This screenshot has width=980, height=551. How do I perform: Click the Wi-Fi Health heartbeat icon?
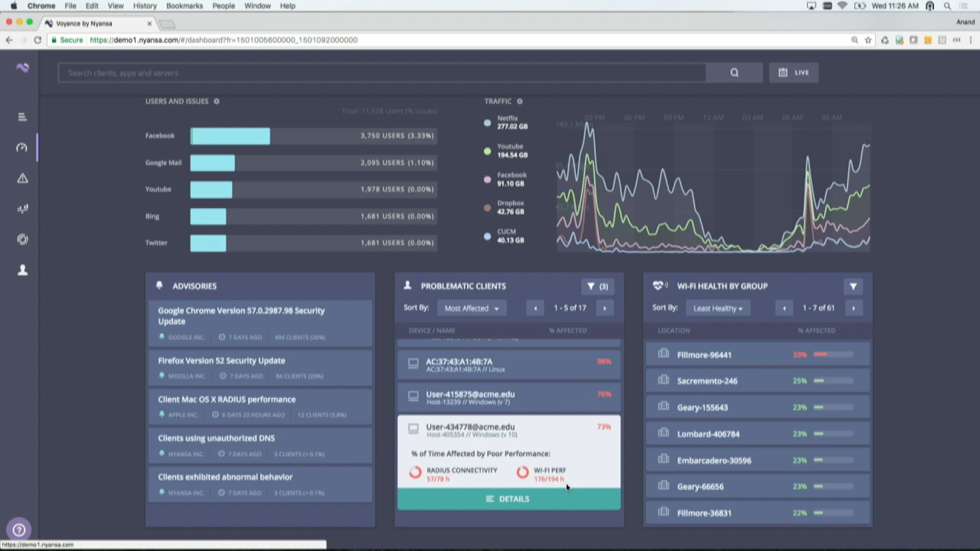(660, 285)
